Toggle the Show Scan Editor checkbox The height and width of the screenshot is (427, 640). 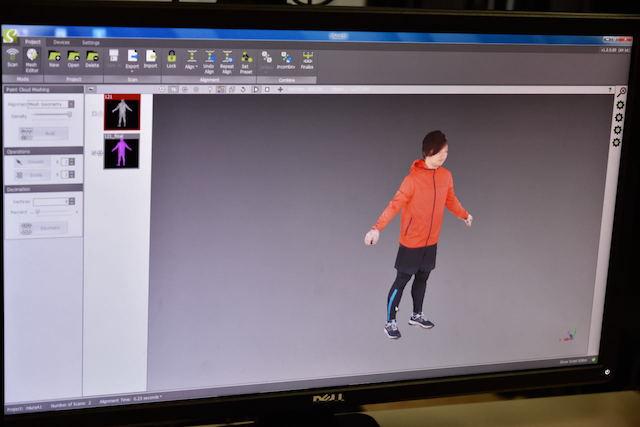point(593,359)
